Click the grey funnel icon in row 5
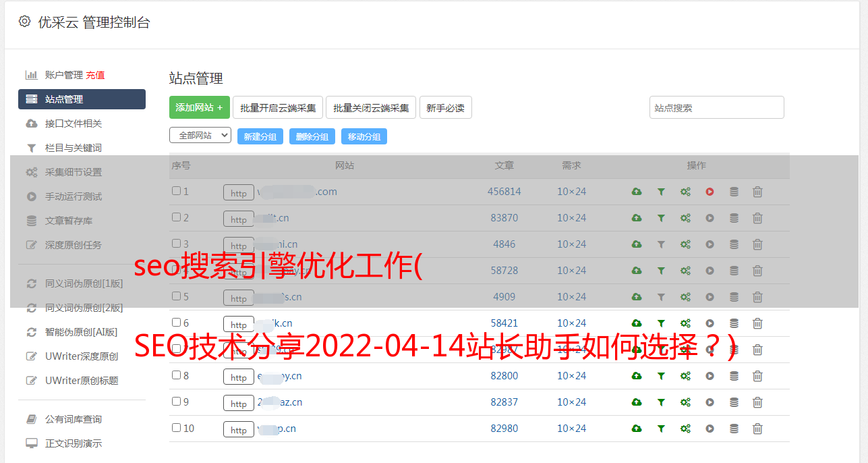The image size is (868, 463). (x=661, y=297)
